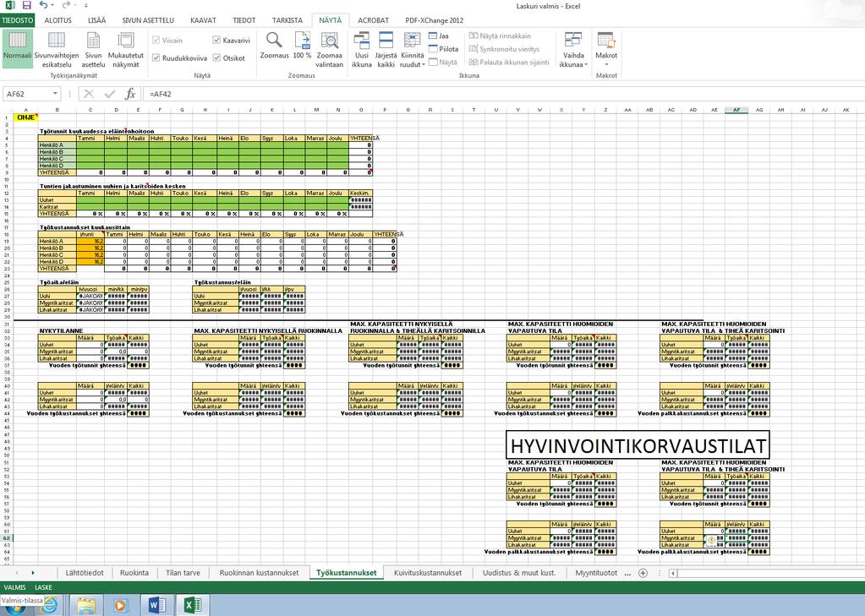Viewport: 865px width, 616px height.
Task: Open quick access toolbar customize dropdown
Action: pos(86,6)
